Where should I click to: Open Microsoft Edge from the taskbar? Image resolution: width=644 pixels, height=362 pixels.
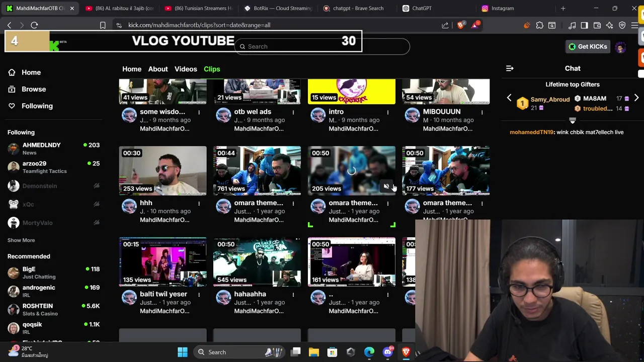(369, 352)
